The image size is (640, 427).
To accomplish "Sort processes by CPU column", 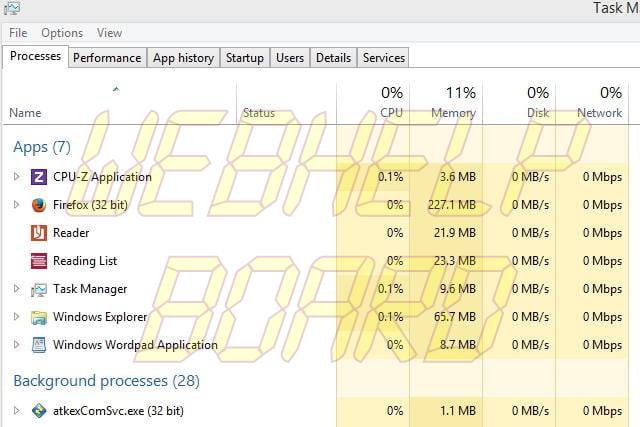I will pos(373,103).
